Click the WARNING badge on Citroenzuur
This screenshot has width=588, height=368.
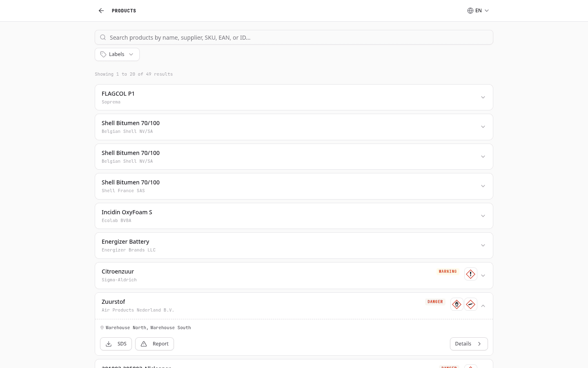[448, 272]
